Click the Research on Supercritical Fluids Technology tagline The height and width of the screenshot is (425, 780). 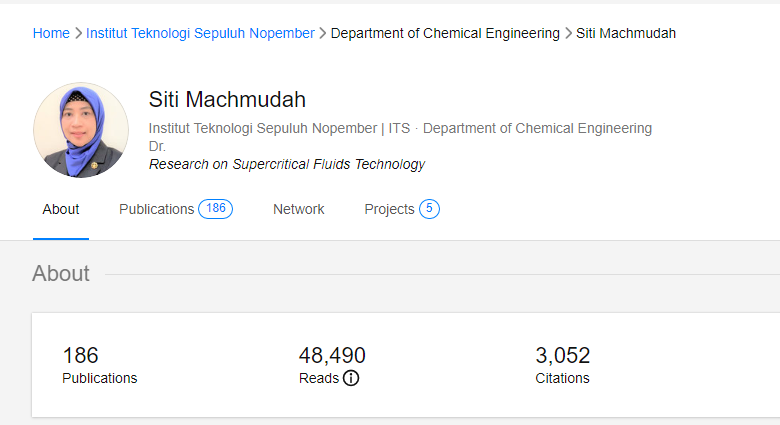pyautogui.click(x=287, y=164)
